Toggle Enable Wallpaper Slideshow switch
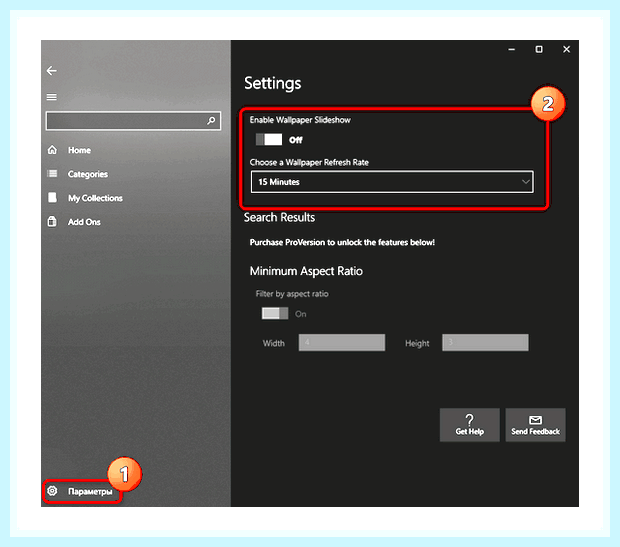Screen dimensions: 620x547 click(269, 139)
